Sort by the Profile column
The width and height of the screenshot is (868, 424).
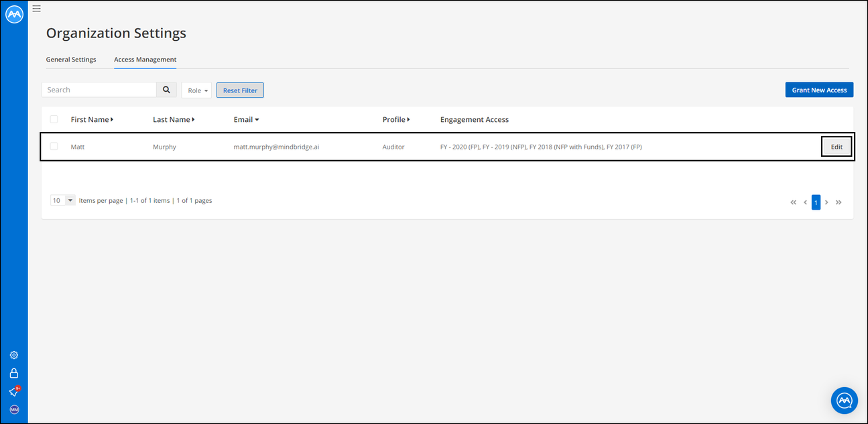[396, 120]
